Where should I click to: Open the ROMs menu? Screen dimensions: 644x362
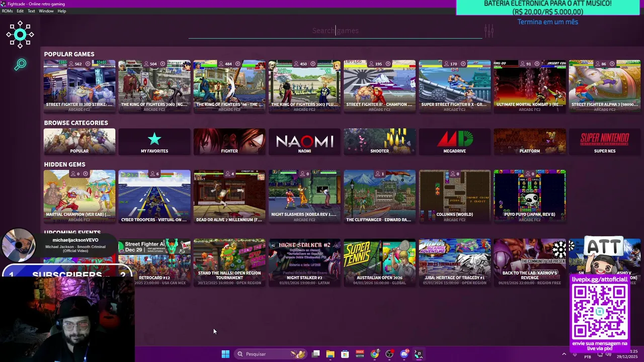pos(7,11)
